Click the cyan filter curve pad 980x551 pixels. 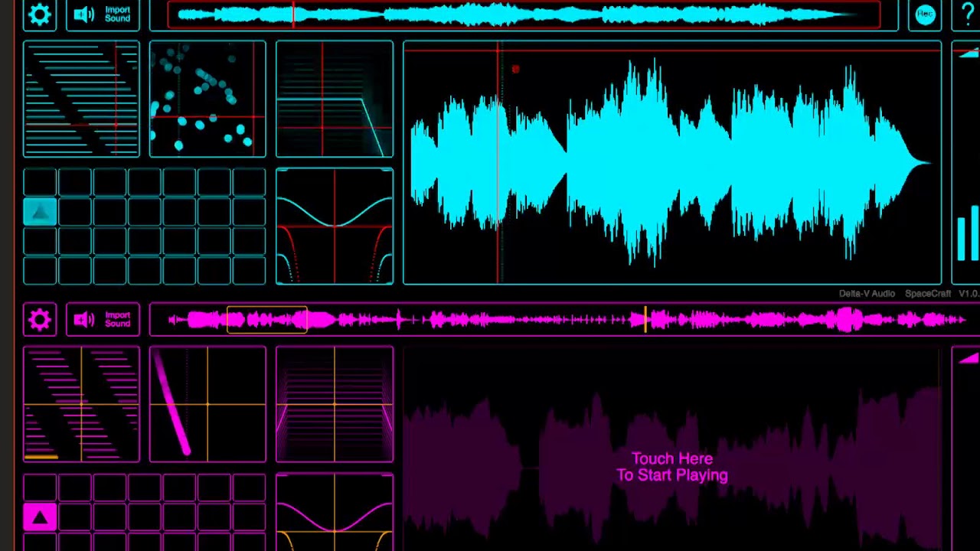click(x=335, y=226)
